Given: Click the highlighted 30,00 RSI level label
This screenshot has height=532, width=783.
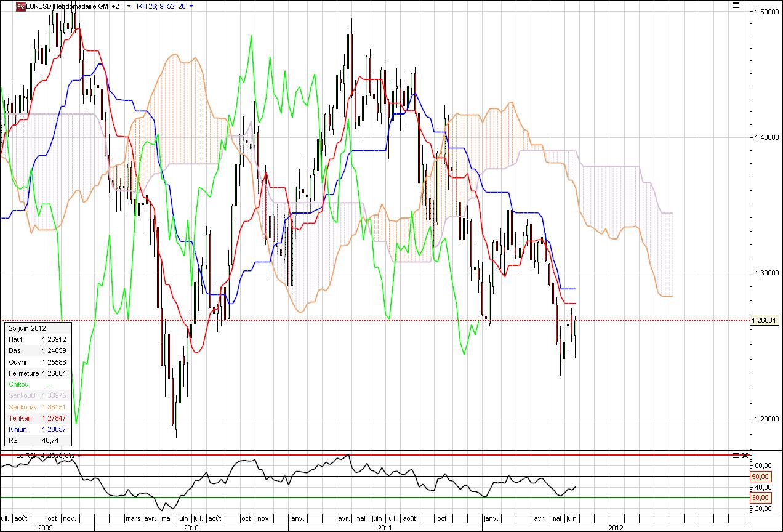Looking at the screenshot, I should [x=761, y=498].
